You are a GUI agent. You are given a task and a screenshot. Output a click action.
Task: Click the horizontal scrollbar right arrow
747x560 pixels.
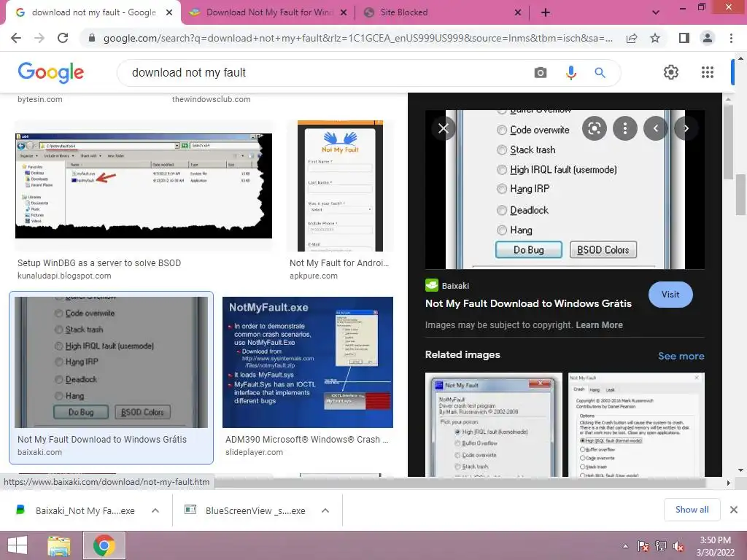pos(727,483)
